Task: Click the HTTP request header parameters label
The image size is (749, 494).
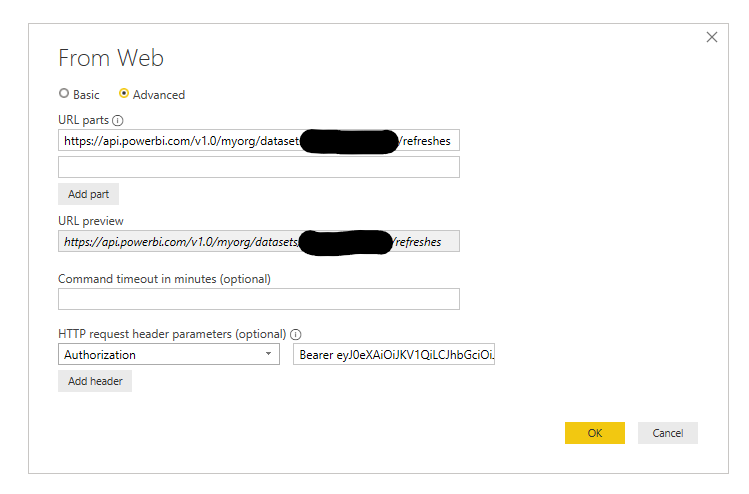Action: coord(172,334)
